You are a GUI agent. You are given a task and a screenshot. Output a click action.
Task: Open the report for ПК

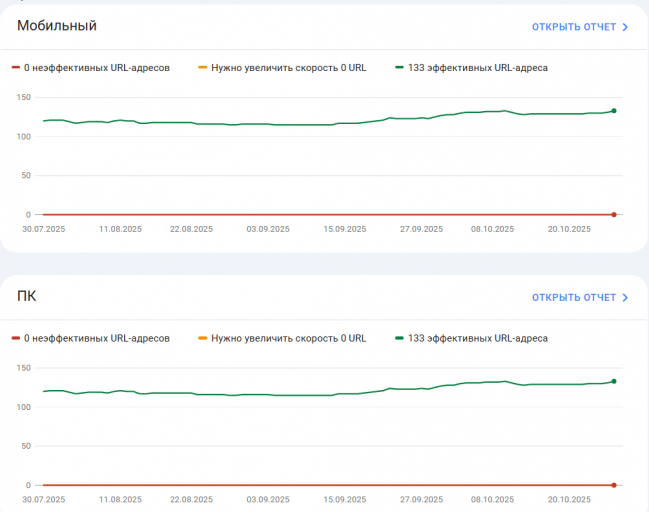(580, 298)
